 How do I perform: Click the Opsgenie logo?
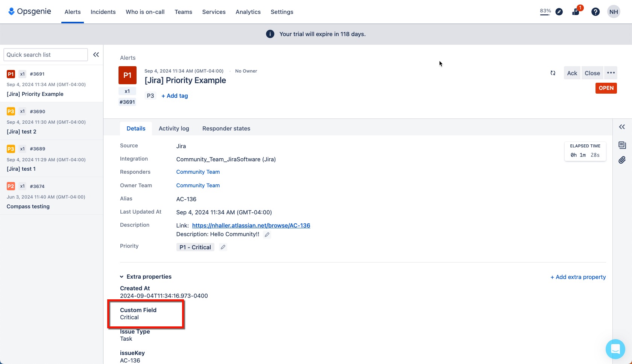point(29,11)
